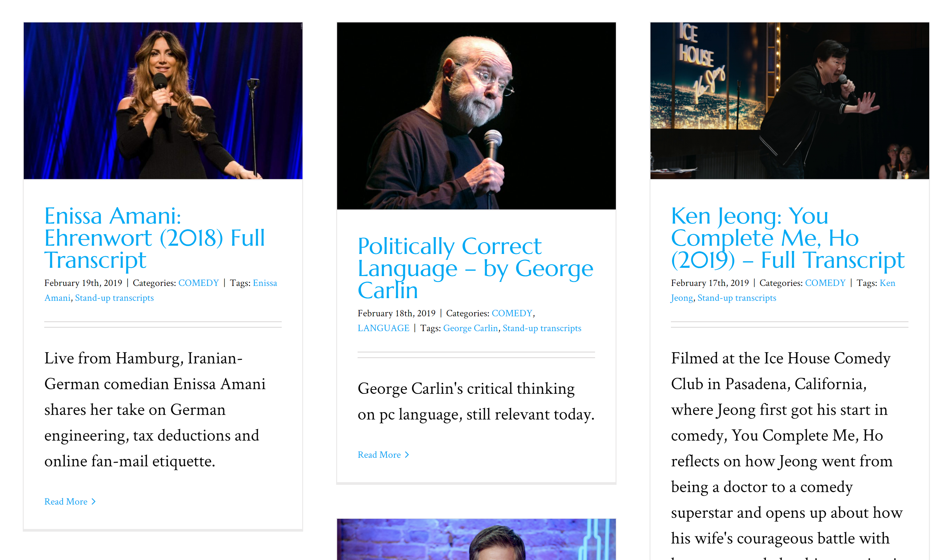Open the Enissa Amani Ehrenwort article title
The width and height of the screenshot is (951, 560).
point(154,238)
